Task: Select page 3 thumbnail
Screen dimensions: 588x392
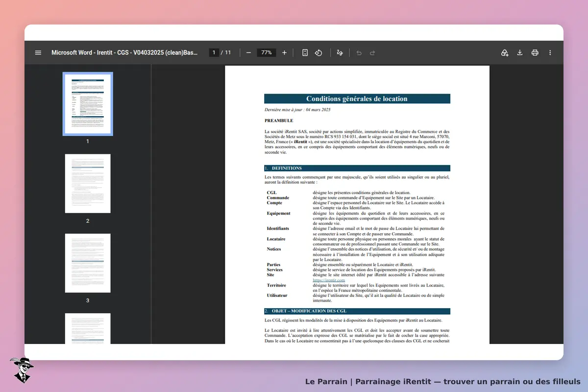Action: point(88,263)
